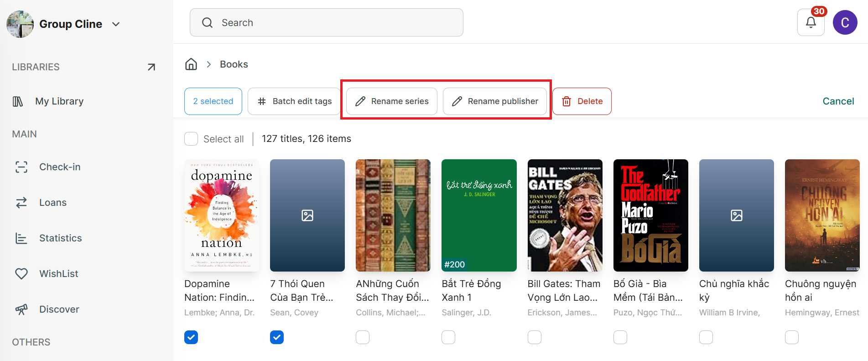Open Check-in page
The image size is (868, 361).
[60, 167]
